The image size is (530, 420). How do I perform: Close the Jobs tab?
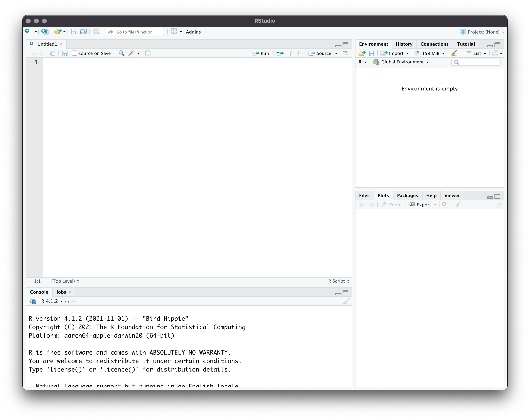coord(70,292)
